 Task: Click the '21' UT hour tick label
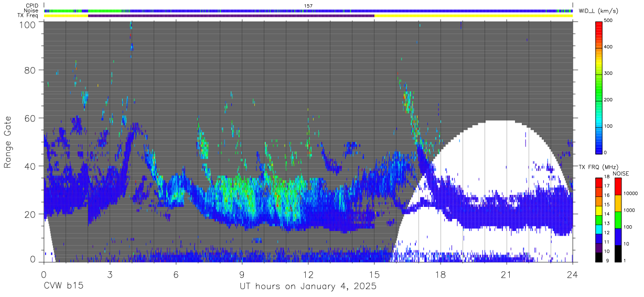point(507,274)
